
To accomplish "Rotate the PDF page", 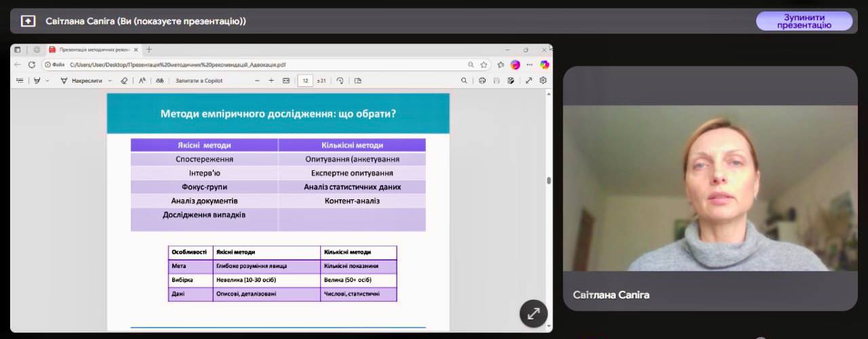I will [x=340, y=80].
